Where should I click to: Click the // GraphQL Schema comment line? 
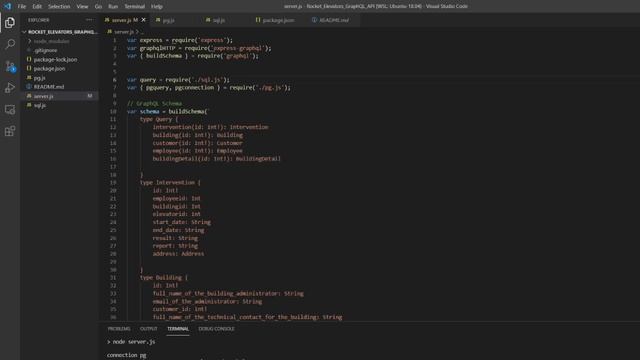154,103
